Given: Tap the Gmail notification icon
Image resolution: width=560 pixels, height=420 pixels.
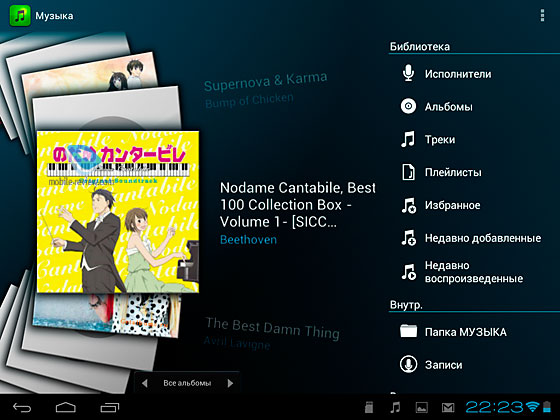Looking at the screenshot, I should tap(448, 407).
